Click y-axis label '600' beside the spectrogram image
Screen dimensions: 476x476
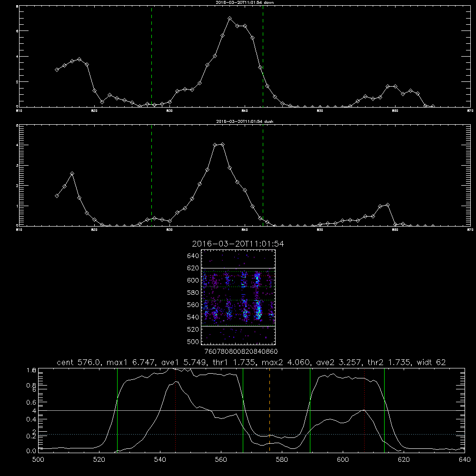point(193,280)
